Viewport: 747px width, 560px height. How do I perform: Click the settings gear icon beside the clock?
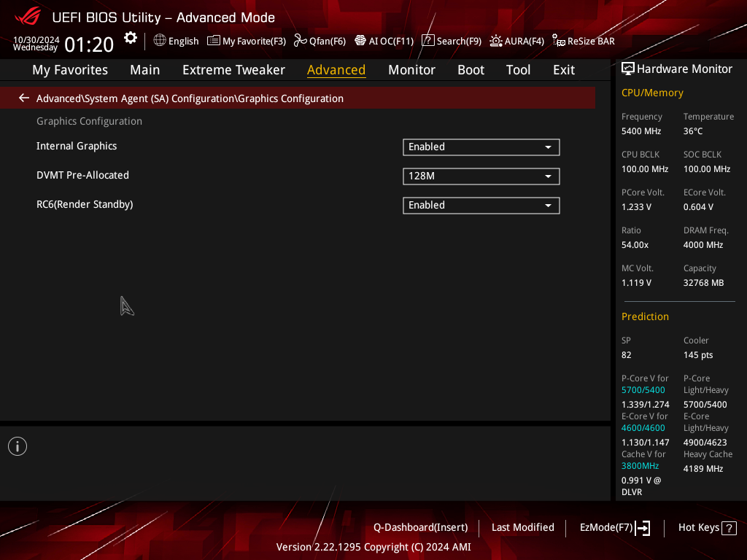pyautogui.click(x=131, y=38)
